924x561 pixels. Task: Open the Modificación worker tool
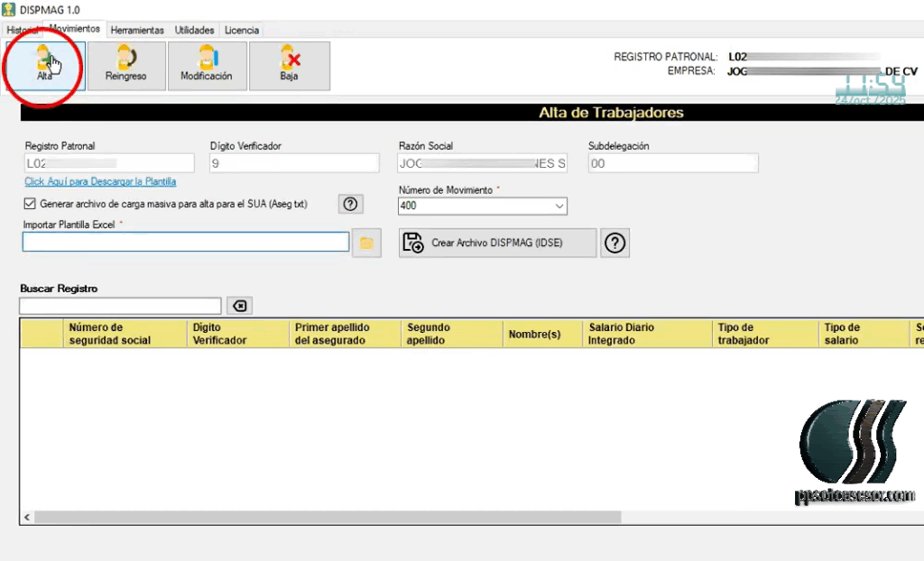point(207,65)
